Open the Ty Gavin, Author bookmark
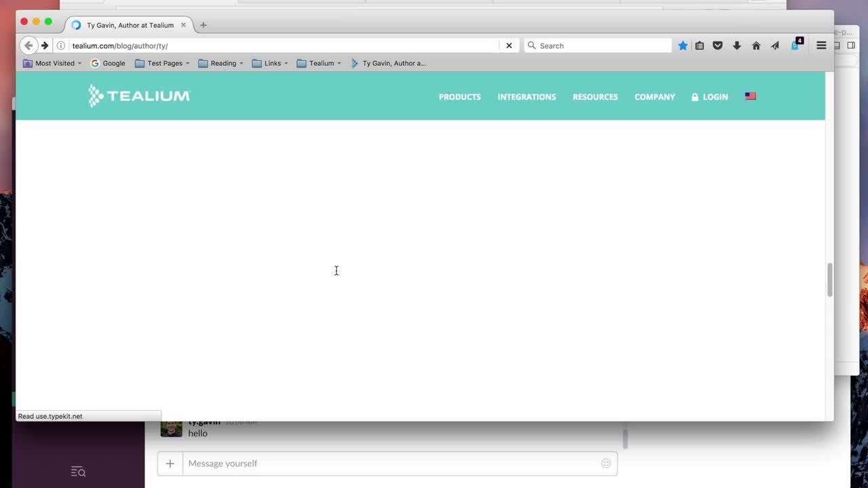Viewport: 868px width, 488px height. [x=388, y=63]
